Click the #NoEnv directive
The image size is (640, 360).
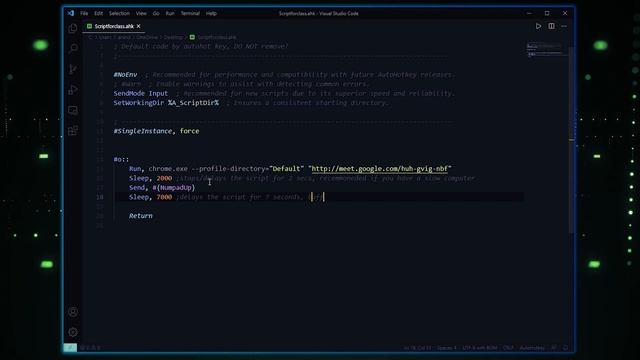pos(125,74)
